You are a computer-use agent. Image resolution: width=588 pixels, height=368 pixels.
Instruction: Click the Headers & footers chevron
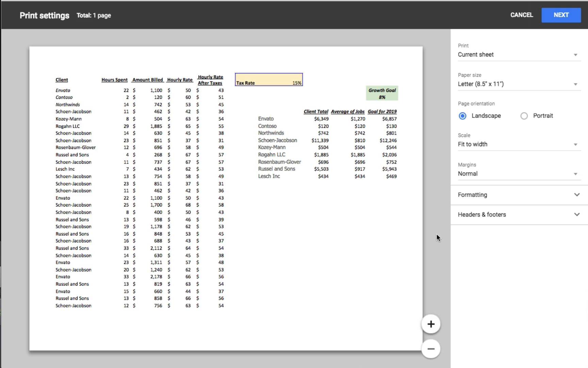(577, 214)
